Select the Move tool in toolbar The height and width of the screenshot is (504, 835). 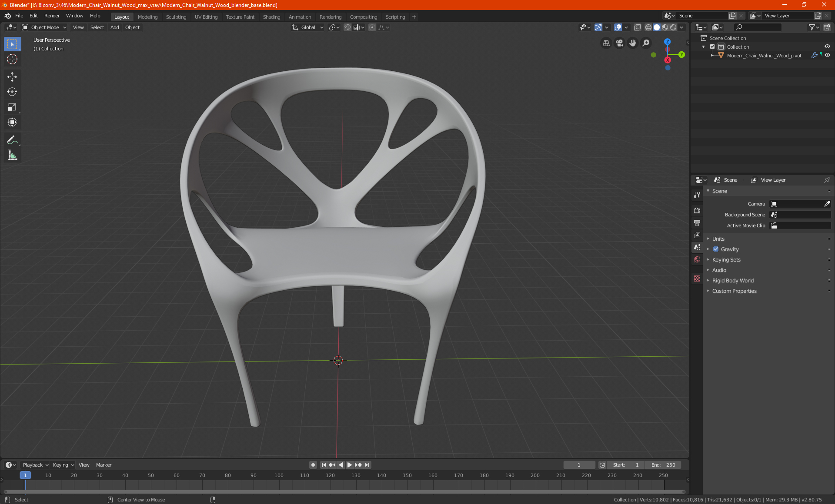click(x=12, y=77)
